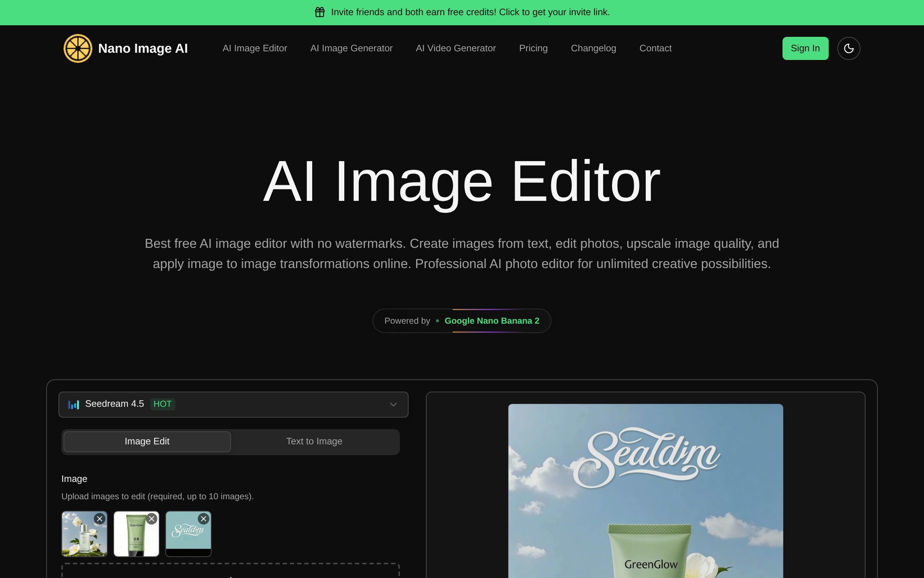This screenshot has width=924, height=578.
Task: Remove the GreenGlow tube image thumbnail
Action: coord(152,519)
